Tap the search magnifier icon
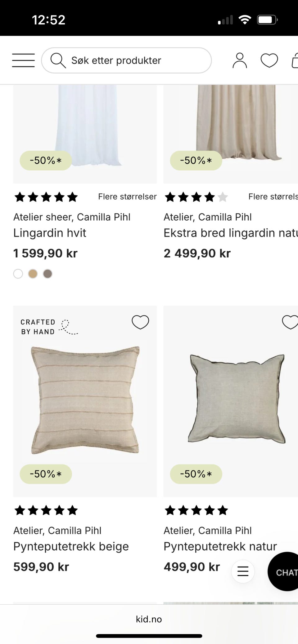The height and width of the screenshot is (644, 298). coord(58,60)
